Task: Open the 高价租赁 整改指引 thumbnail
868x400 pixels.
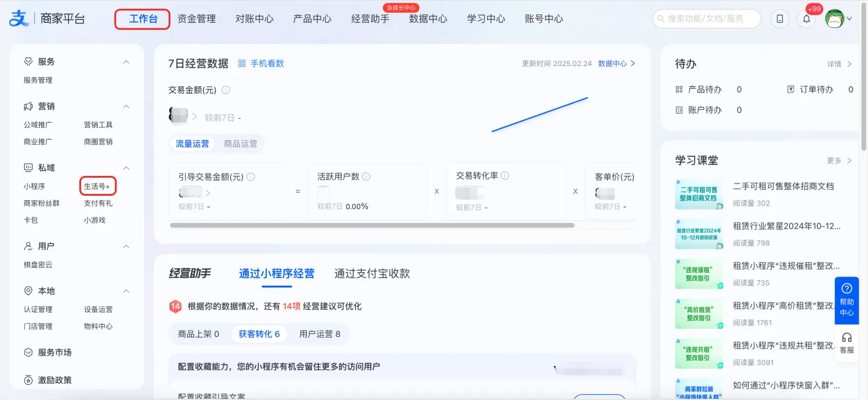Action: click(699, 314)
